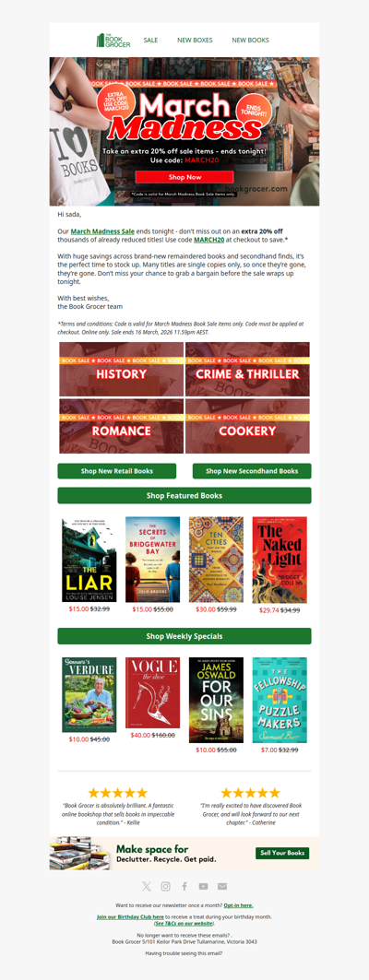
Task: Open the Vogue the Shoe book cover
Action: (152, 692)
